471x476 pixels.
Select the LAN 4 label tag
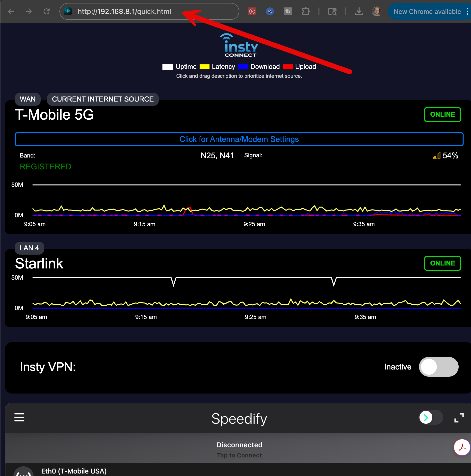(29, 248)
